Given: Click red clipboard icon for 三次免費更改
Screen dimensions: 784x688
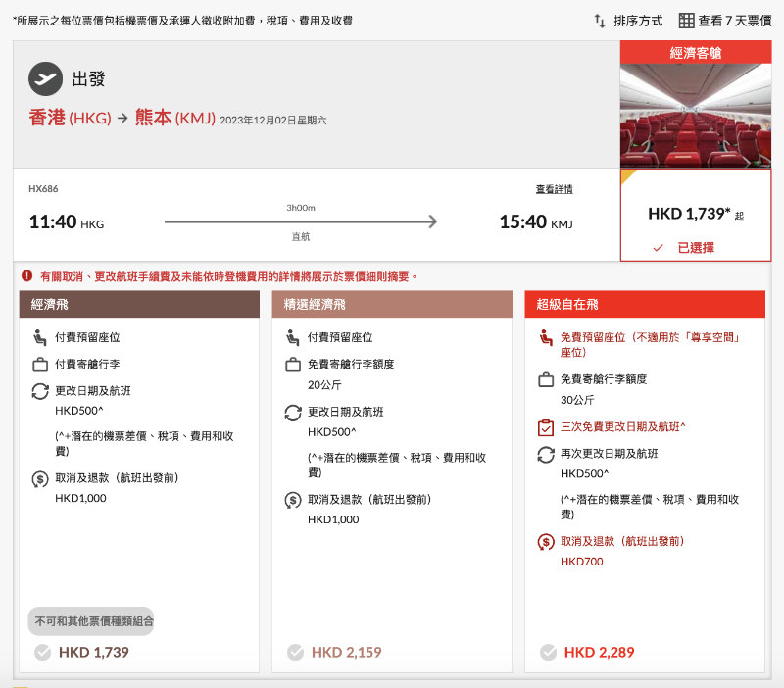Looking at the screenshot, I should point(546,427).
